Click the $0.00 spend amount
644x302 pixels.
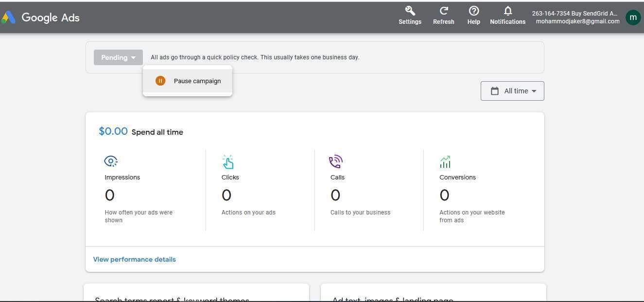click(113, 131)
